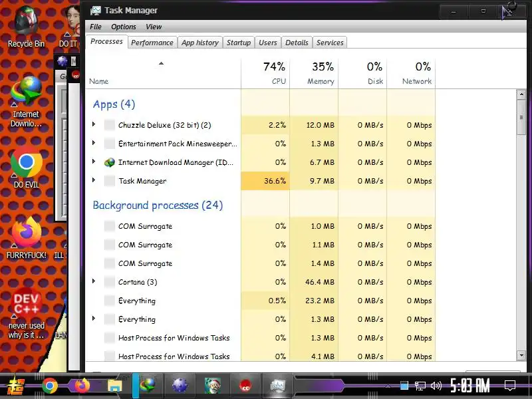
Task: Click the process list scrollbar up arrow
Action: (x=521, y=94)
